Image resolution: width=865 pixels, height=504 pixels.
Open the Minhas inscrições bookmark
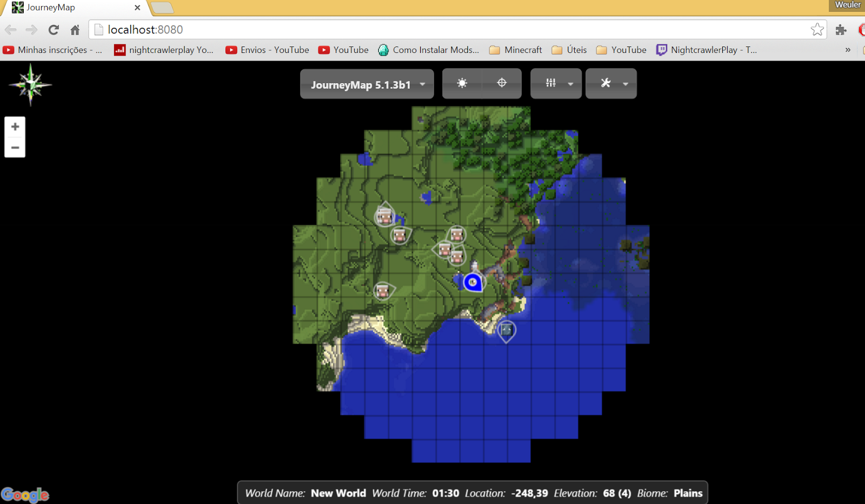tap(52, 50)
